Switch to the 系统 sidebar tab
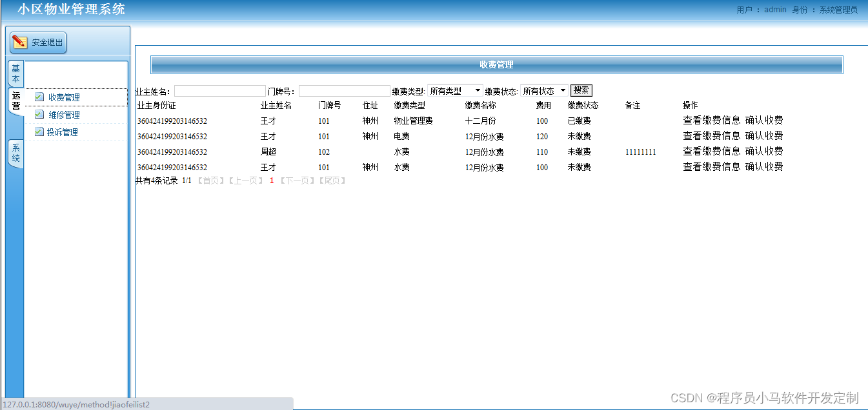 pos(15,153)
